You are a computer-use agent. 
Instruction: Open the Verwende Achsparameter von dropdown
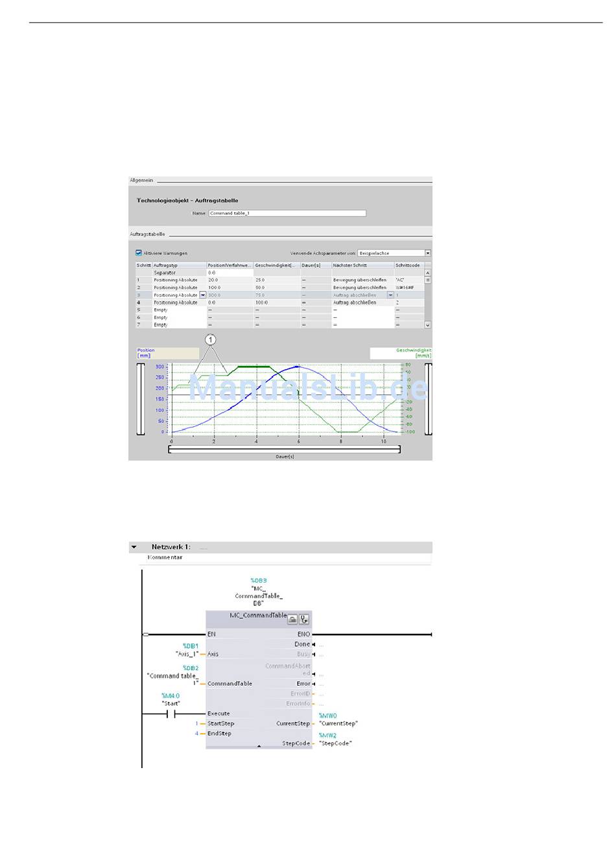pyautogui.click(x=428, y=253)
